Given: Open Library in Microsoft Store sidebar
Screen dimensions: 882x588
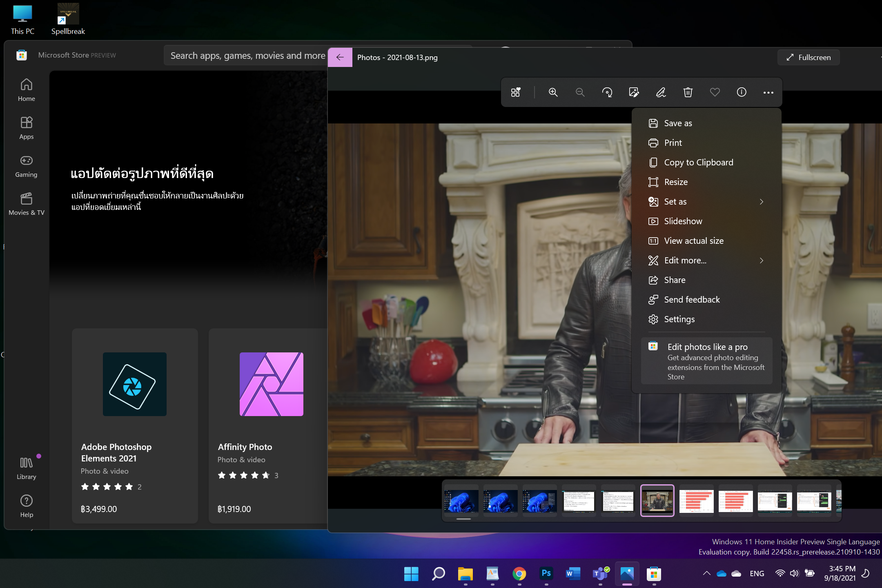Looking at the screenshot, I should pos(26,468).
